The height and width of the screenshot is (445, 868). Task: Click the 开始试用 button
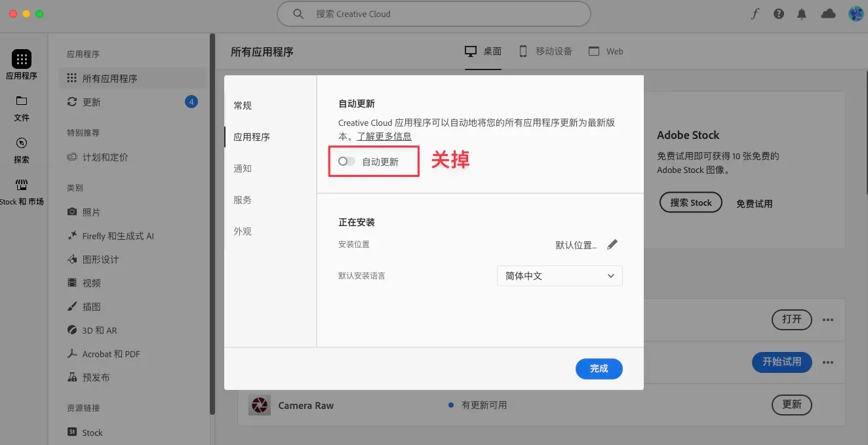coord(781,361)
